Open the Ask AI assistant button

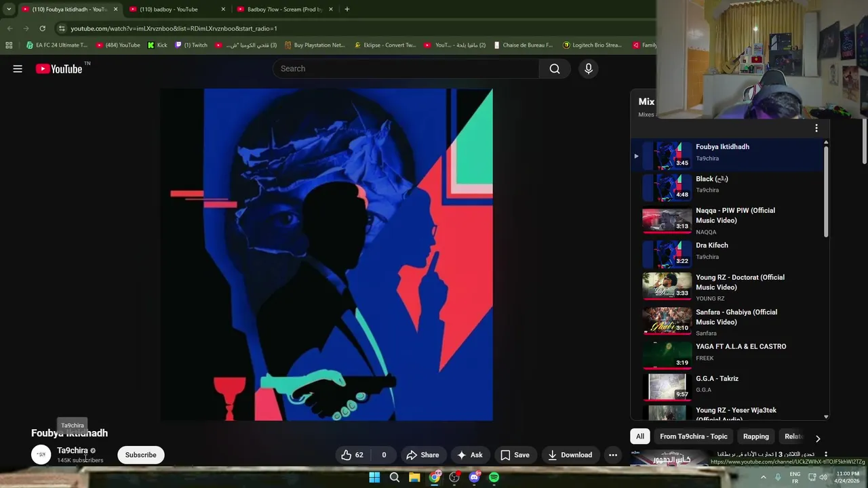pyautogui.click(x=470, y=455)
